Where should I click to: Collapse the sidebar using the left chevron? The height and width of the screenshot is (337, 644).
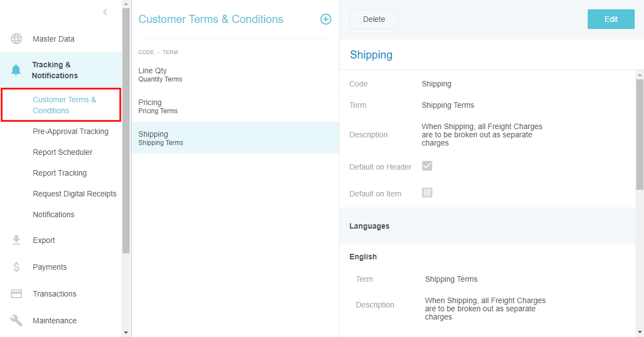(x=105, y=12)
